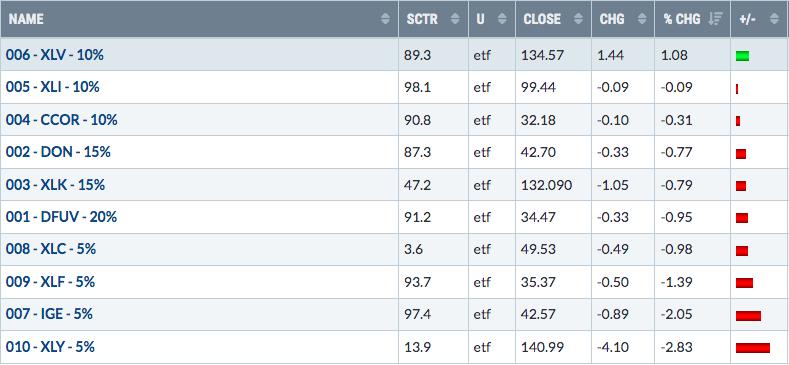Open the 010 - XLY - 5% link

tap(50, 347)
